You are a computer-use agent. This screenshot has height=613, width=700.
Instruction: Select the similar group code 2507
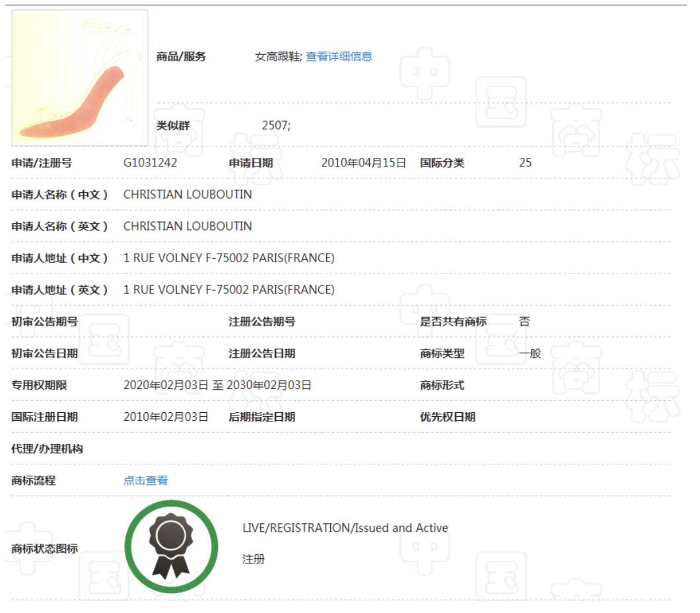pyautogui.click(x=275, y=125)
